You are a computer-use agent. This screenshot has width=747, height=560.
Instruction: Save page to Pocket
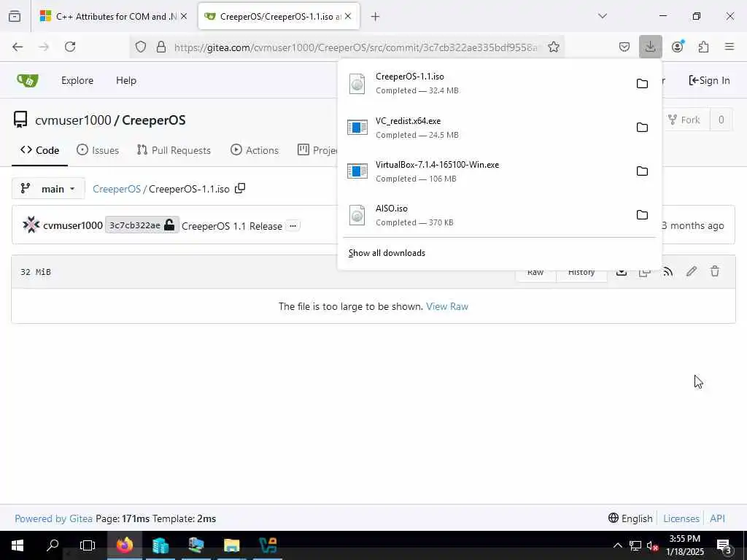point(624,47)
